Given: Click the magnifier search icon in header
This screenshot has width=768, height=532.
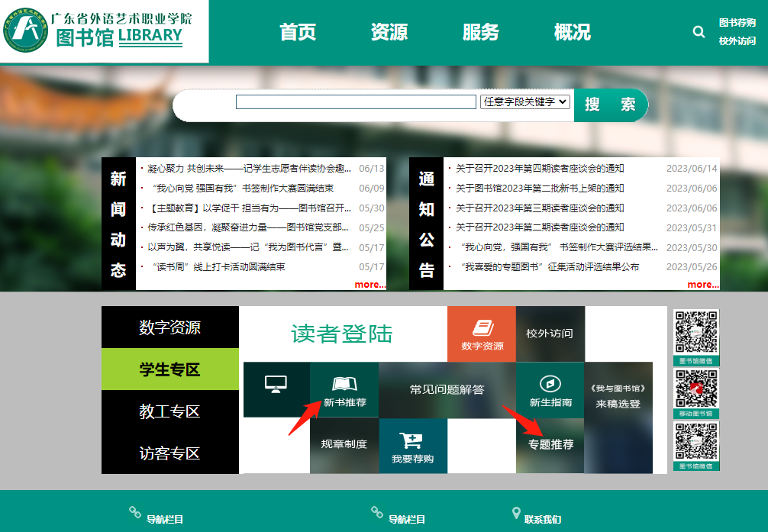Looking at the screenshot, I should click(x=699, y=32).
